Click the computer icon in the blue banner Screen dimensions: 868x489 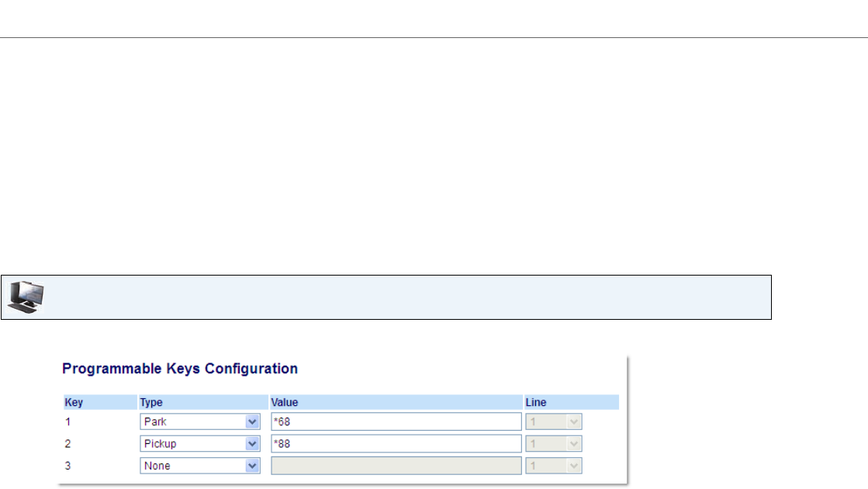(x=26, y=297)
